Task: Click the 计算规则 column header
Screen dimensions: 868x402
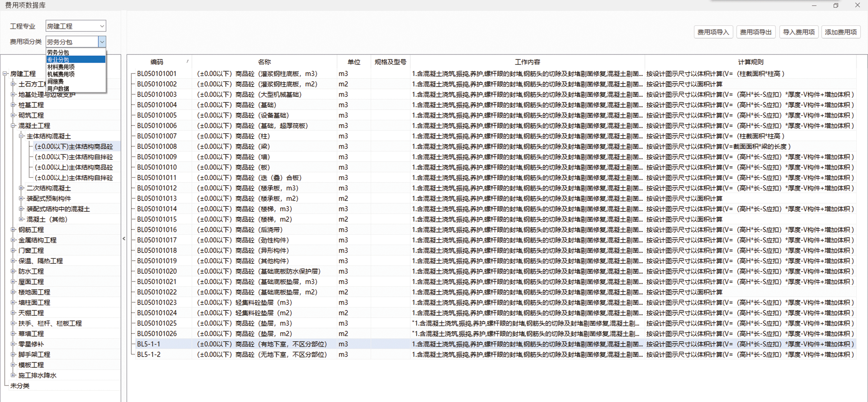Action: [750, 62]
